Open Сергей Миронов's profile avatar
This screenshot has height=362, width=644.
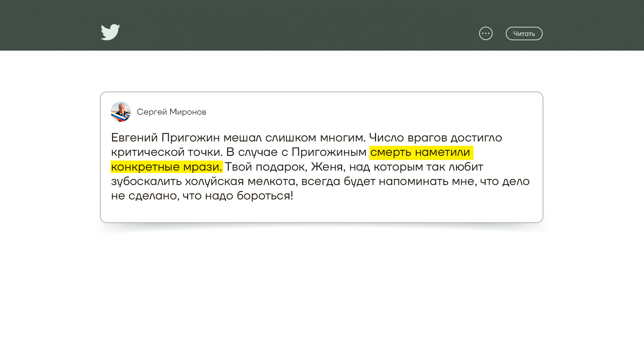121,112
